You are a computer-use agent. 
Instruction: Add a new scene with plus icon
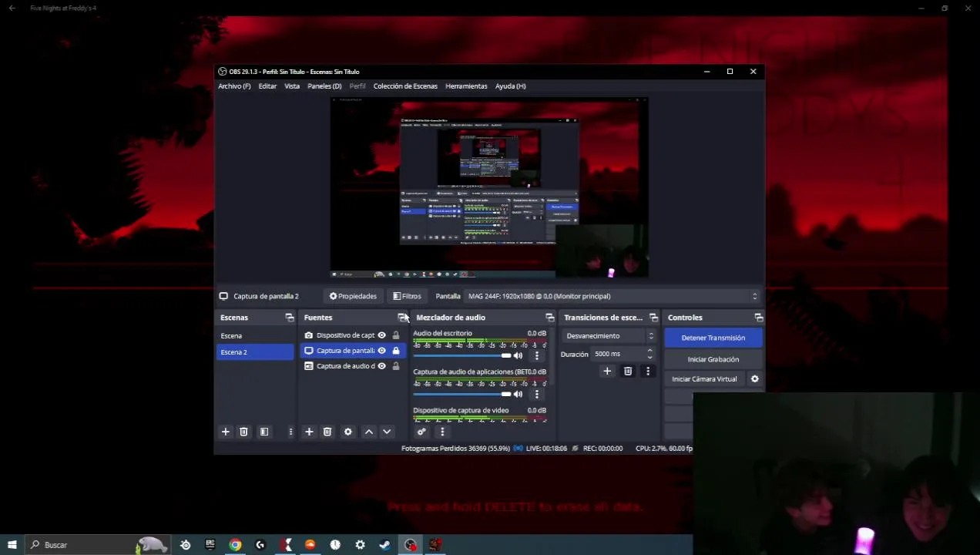(x=225, y=432)
